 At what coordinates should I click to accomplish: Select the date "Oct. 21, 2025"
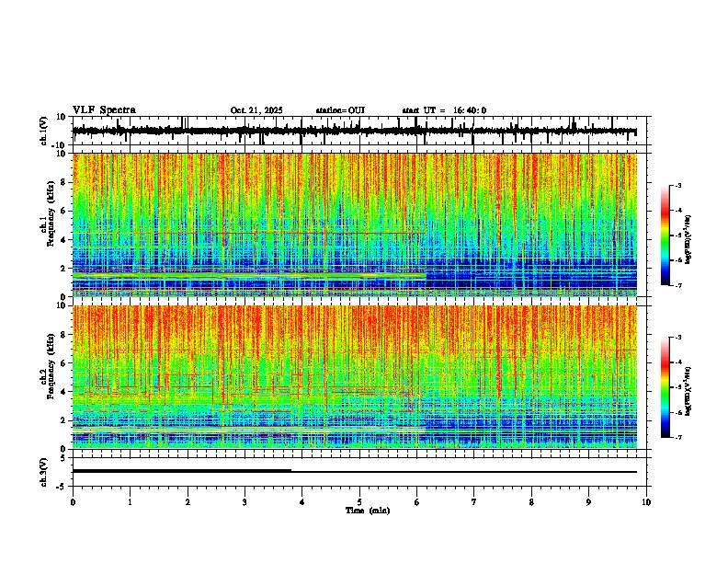coord(256,110)
